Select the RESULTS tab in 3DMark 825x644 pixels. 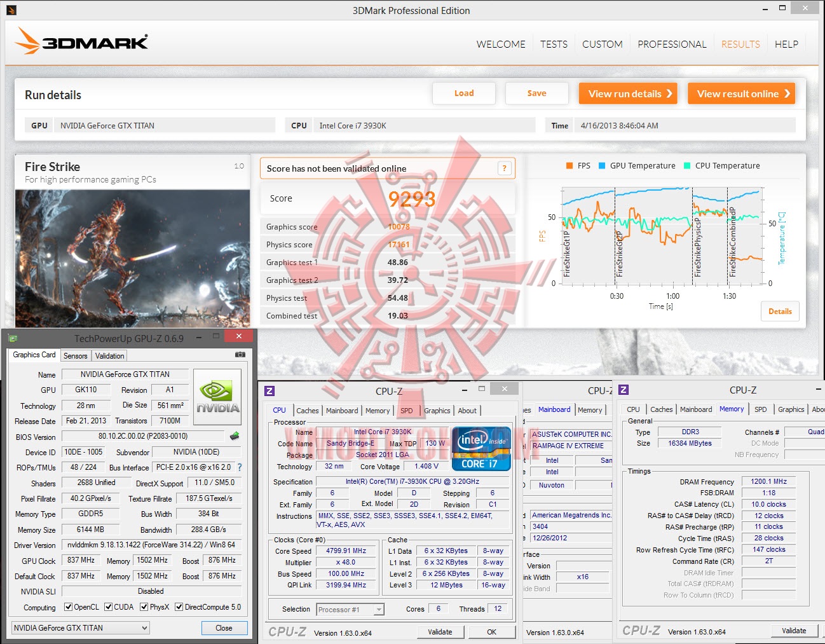click(740, 44)
